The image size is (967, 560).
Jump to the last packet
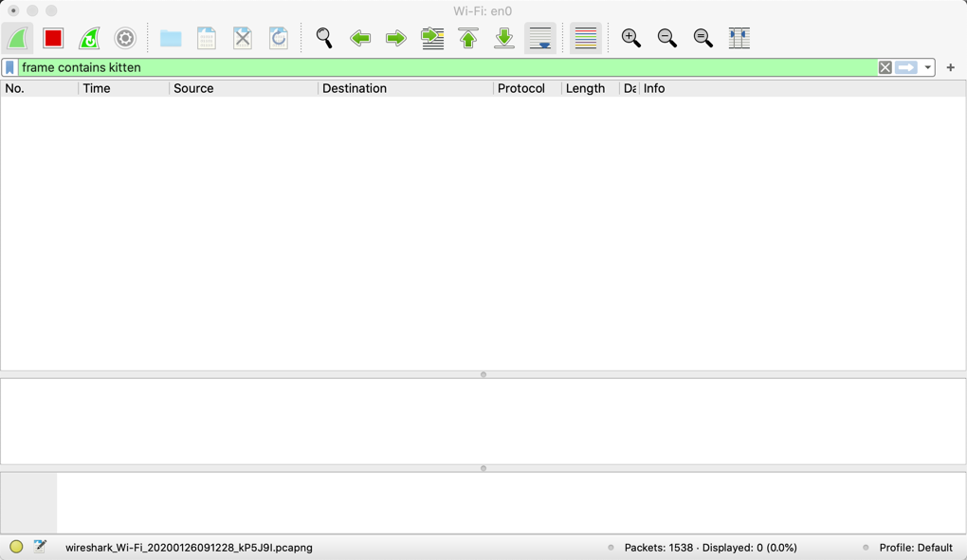504,38
